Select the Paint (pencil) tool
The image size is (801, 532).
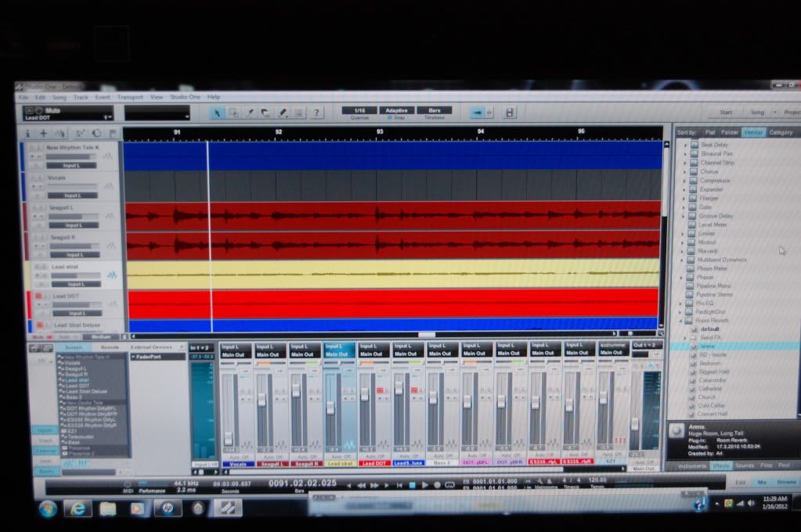283,113
